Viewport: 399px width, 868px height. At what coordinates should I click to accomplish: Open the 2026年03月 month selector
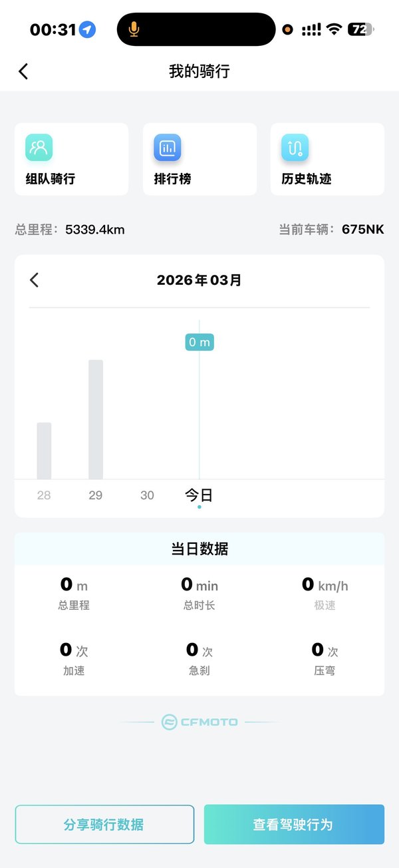(x=199, y=280)
